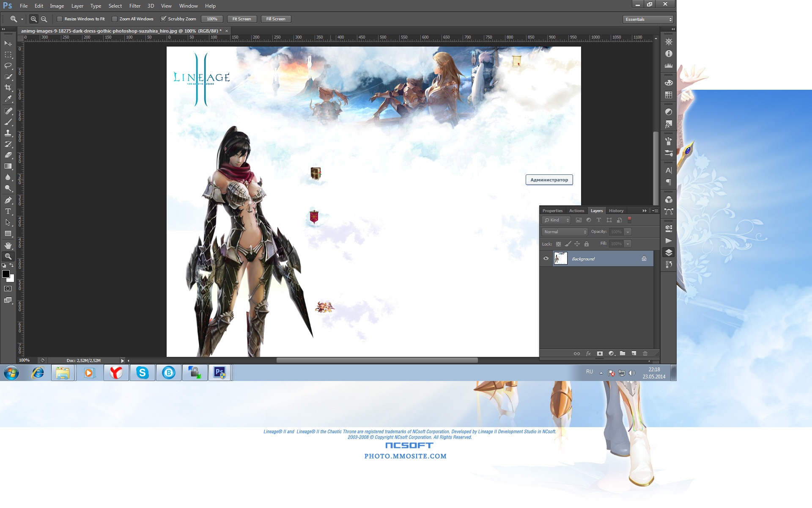
Task: Click the delete layer trash icon
Action: pos(645,353)
